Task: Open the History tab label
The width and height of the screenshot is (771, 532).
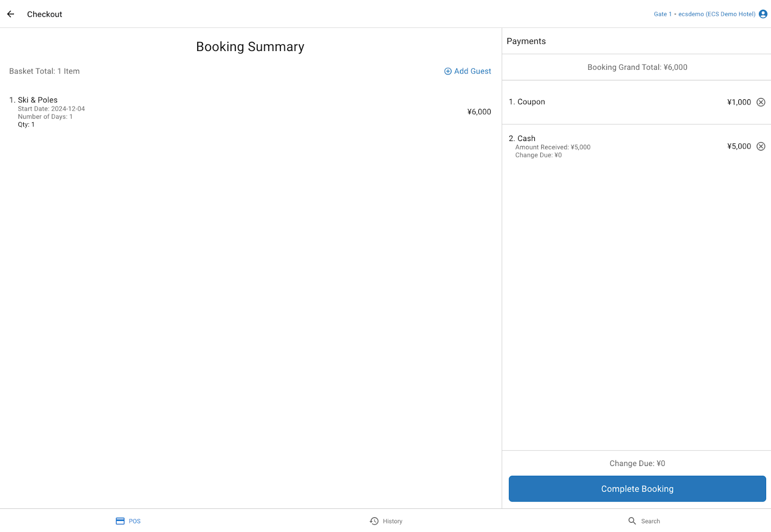Action: tap(393, 521)
